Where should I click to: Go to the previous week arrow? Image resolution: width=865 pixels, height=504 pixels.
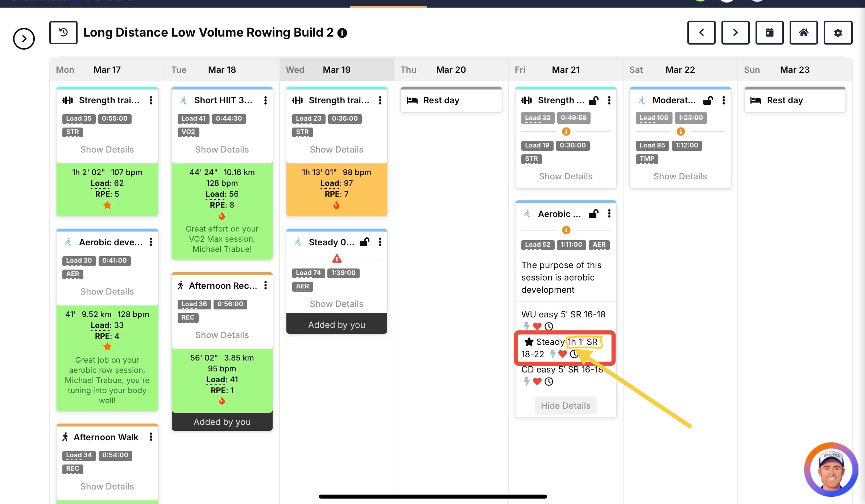pos(701,33)
